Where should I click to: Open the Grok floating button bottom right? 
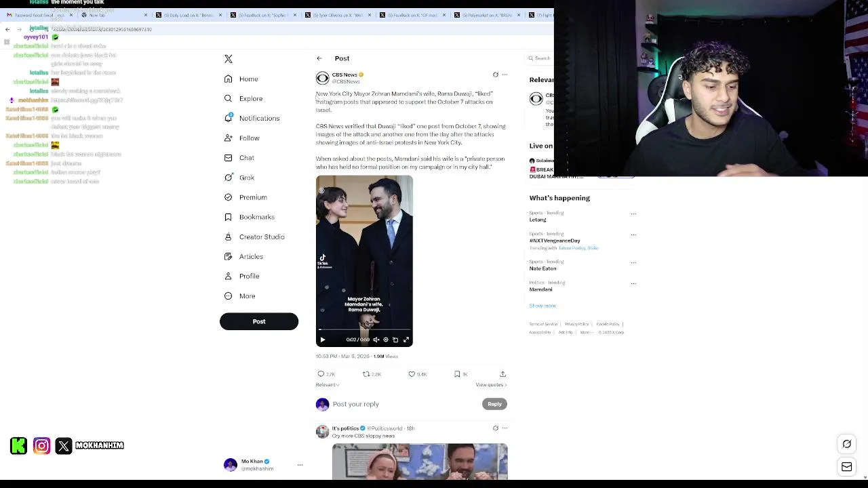847,444
